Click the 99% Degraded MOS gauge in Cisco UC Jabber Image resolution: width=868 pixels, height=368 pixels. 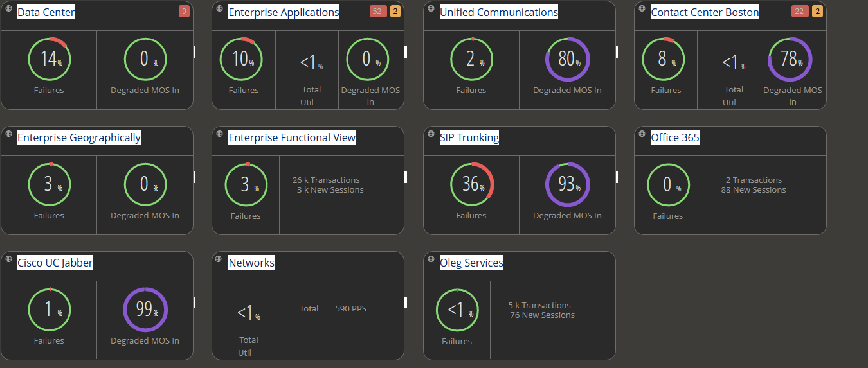[145, 309]
